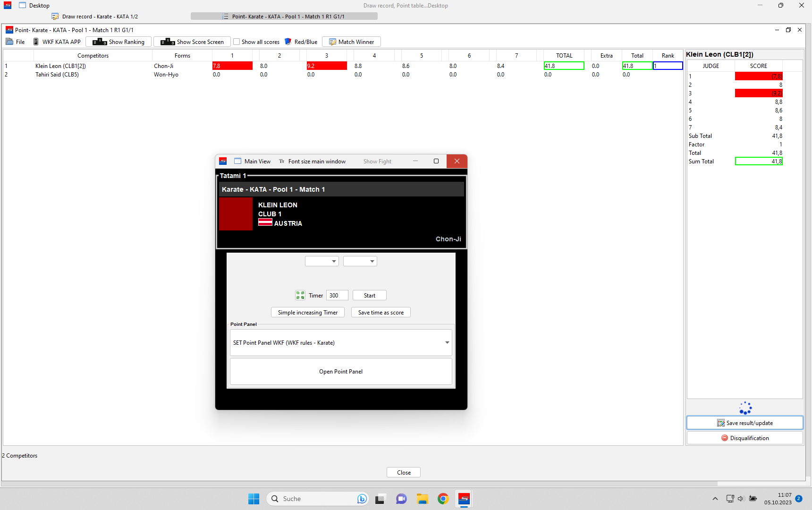Click the Rank column header
This screenshot has width=812, height=510.
pyautogui.click(x=668, y=55)
